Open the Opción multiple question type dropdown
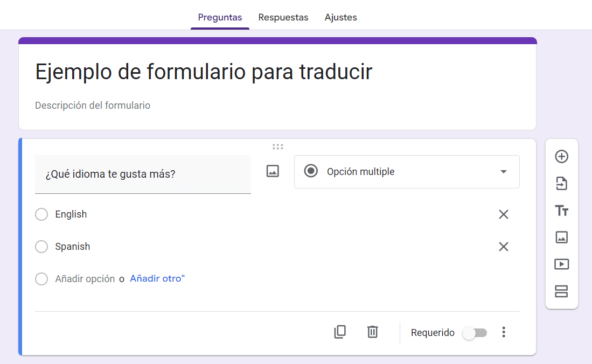 407,171
